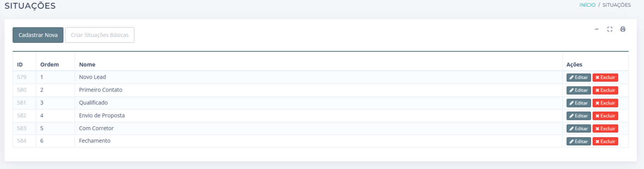Delete the Primeiro Contato row
644x169 pixels.
pyautogui.click(x=605, y=90)
